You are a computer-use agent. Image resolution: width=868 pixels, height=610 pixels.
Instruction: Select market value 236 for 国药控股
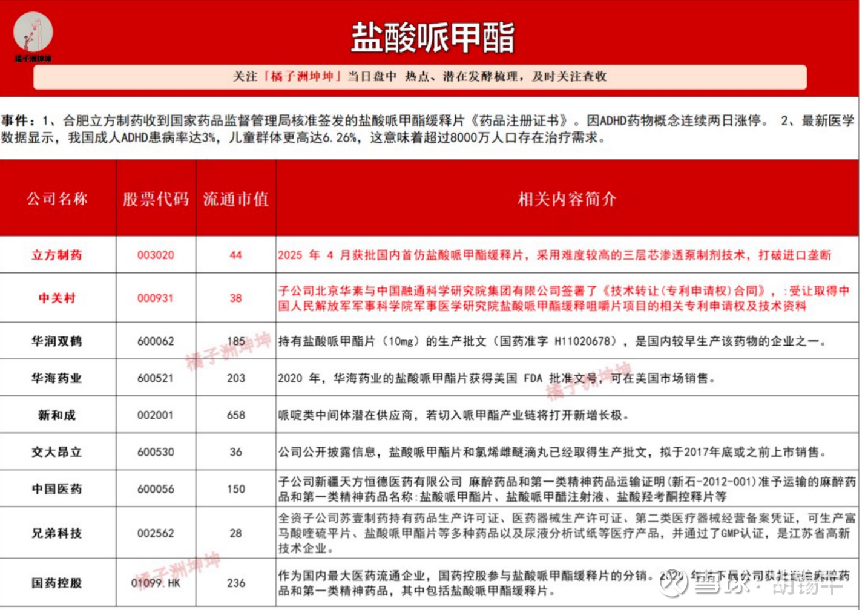236,583
